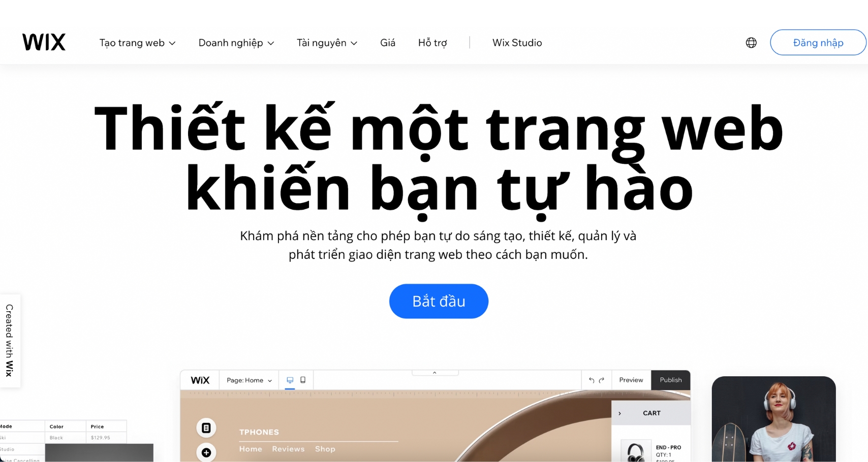Go to the Giá pricing page

click(387, 43)
